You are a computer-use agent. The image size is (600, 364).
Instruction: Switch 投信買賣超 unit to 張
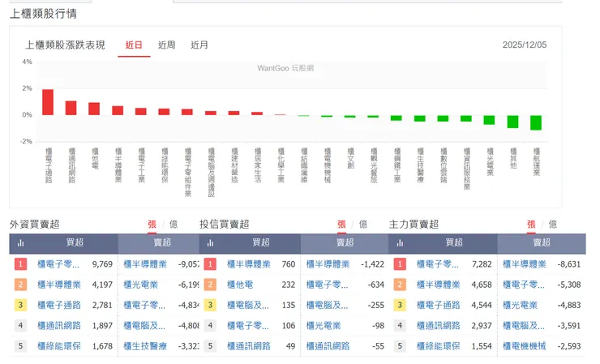[341, 225]
